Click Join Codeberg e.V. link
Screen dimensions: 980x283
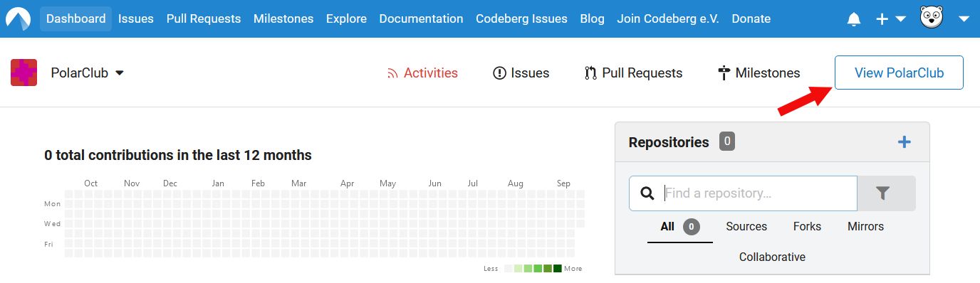pyautogui.click(x=668, y=18)
